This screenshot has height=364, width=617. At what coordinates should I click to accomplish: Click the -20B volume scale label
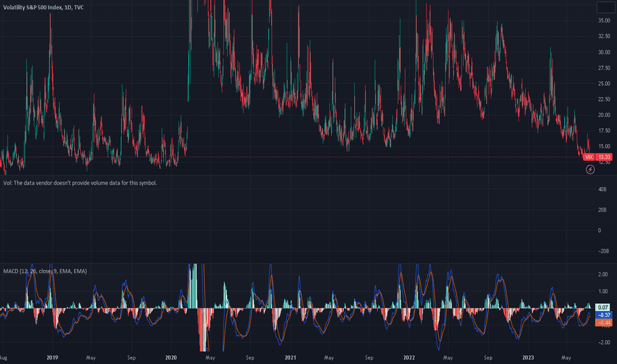[x=603, y=251]
